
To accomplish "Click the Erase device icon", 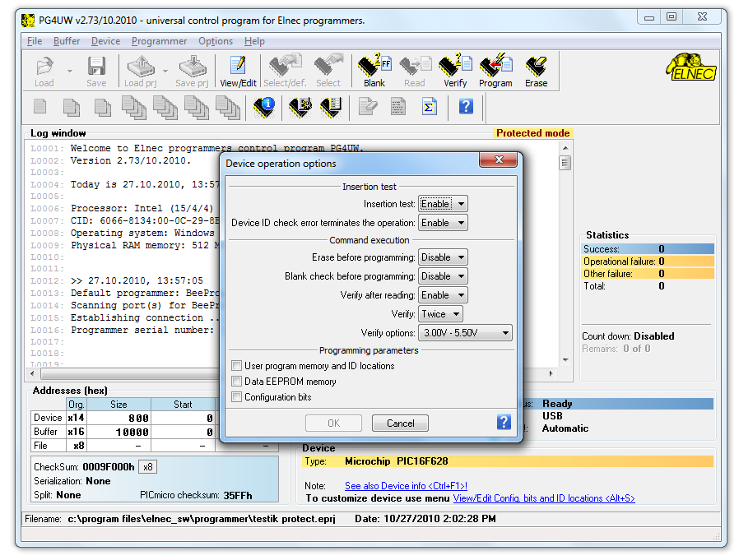I will coord(537,71).
